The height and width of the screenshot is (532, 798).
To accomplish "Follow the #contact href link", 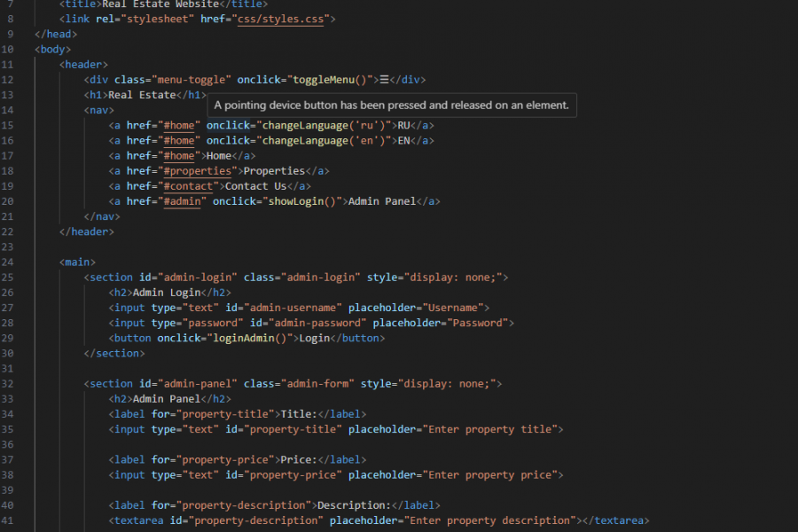I will coord(188,186).
